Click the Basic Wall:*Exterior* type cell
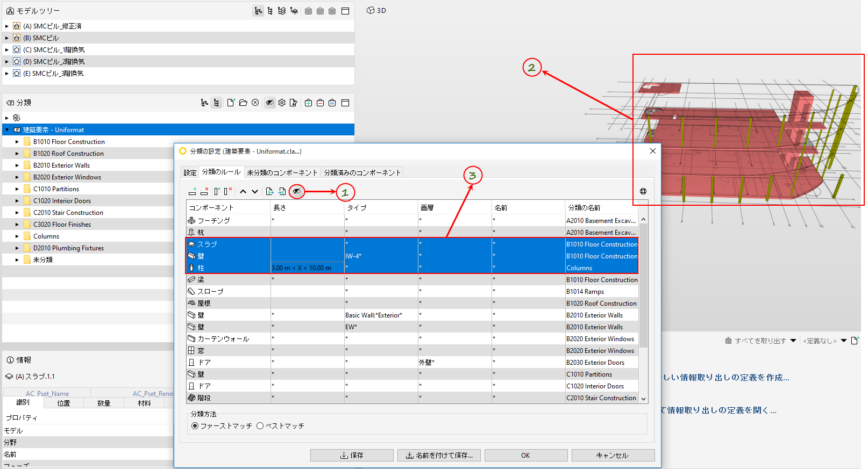Viewport: 868px width, 469px height. (381, 315)
